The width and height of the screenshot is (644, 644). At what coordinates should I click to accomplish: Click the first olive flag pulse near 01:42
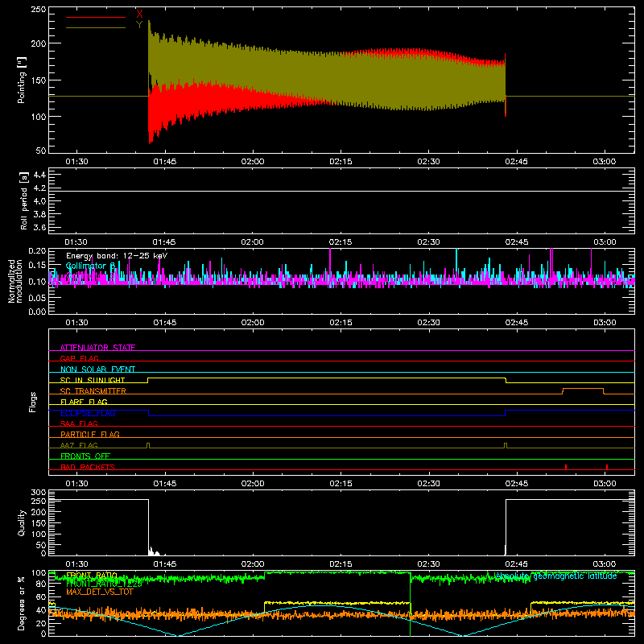click(148, 446)
